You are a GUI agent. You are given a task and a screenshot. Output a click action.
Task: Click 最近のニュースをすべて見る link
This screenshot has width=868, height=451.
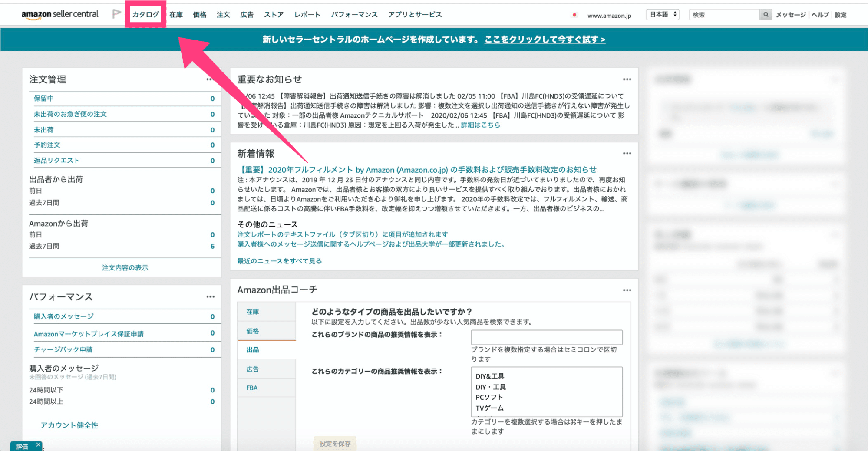[280, 261]
